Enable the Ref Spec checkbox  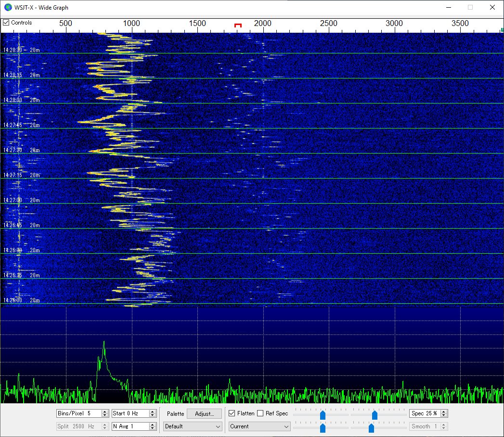tap(260, 413)
